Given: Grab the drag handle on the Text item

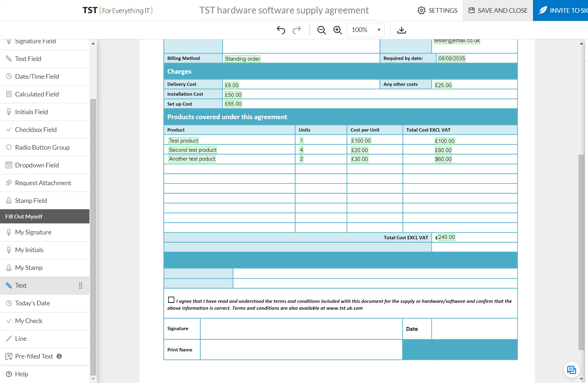Looking at the screenshot, I should pyautogui.click(x=81, y=285).
